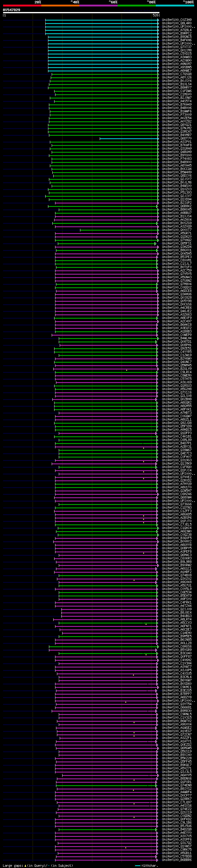Click arrowhead ending the UniRef100_Q6B8K2 bar
The image size is (197, 868).
click(157, 206)
